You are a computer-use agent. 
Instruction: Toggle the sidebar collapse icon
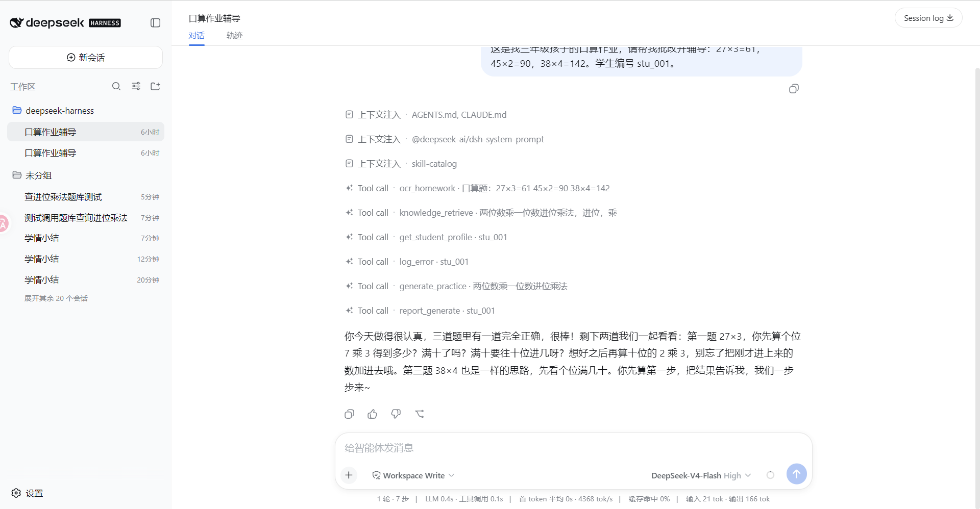tap(156, 23)
